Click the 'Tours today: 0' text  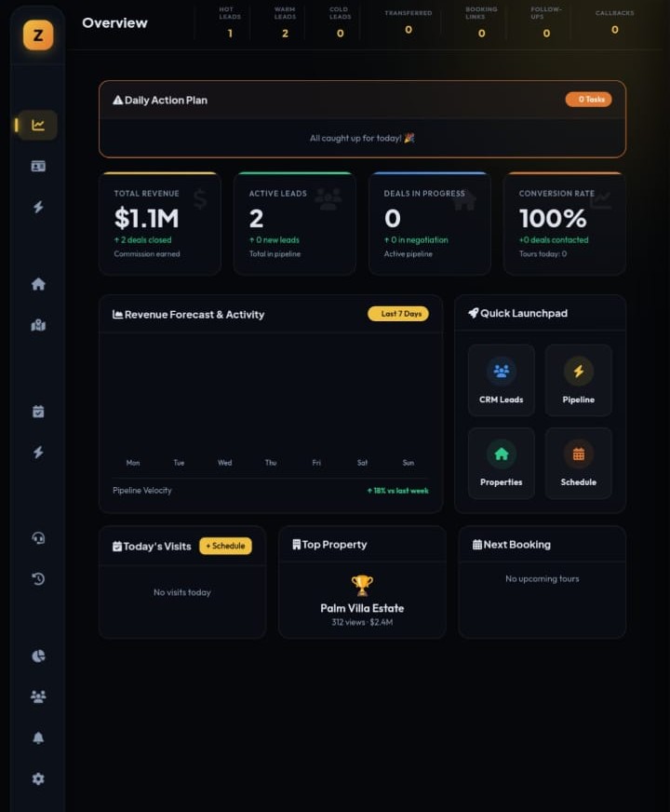pyautogui.click(x=543, y=253)
